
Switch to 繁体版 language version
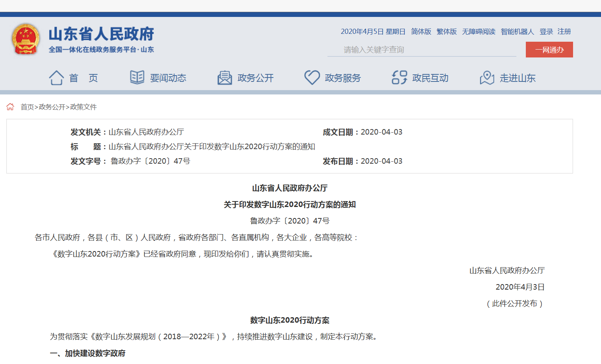(447, 31)
